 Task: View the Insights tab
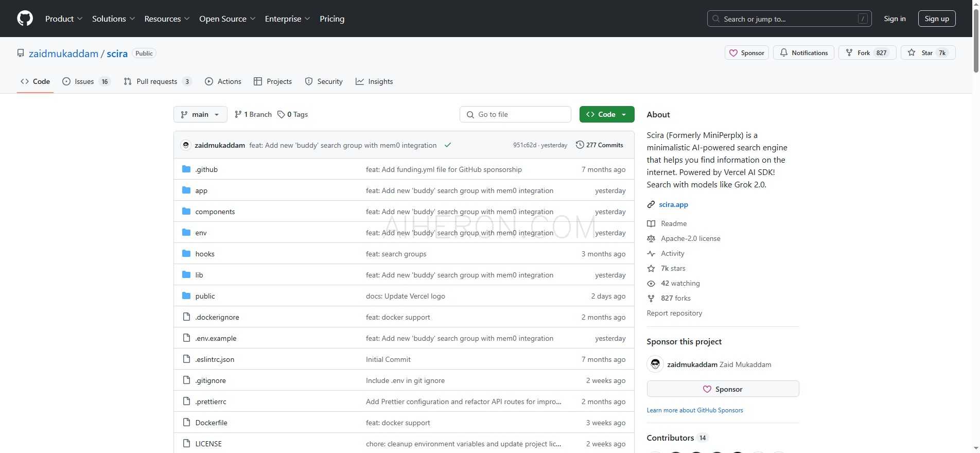tap(374, 81)
